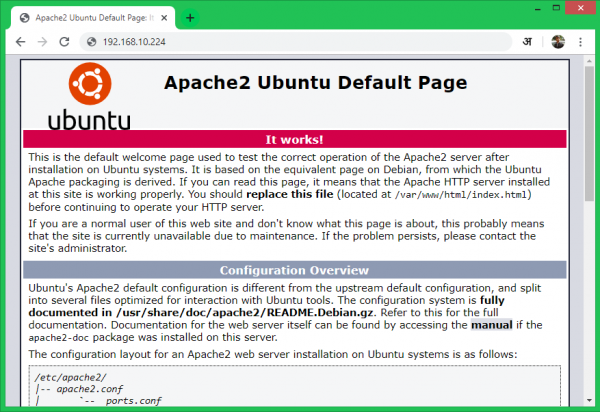The height and width of the screenshot is (412, 600).
Task: Click the forward navigation arrow
Action: pyautogui.click(x=42, y=42)
